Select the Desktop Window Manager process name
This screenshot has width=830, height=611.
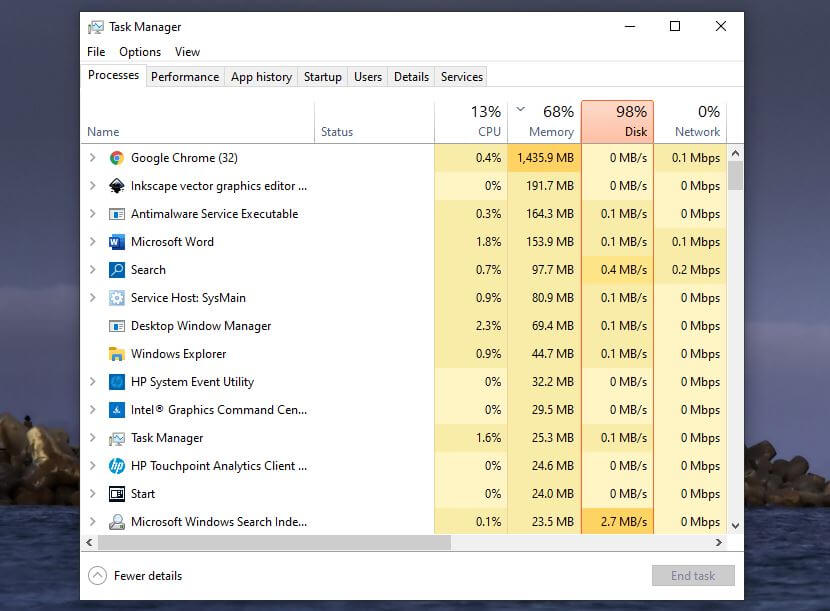(201, 326)
